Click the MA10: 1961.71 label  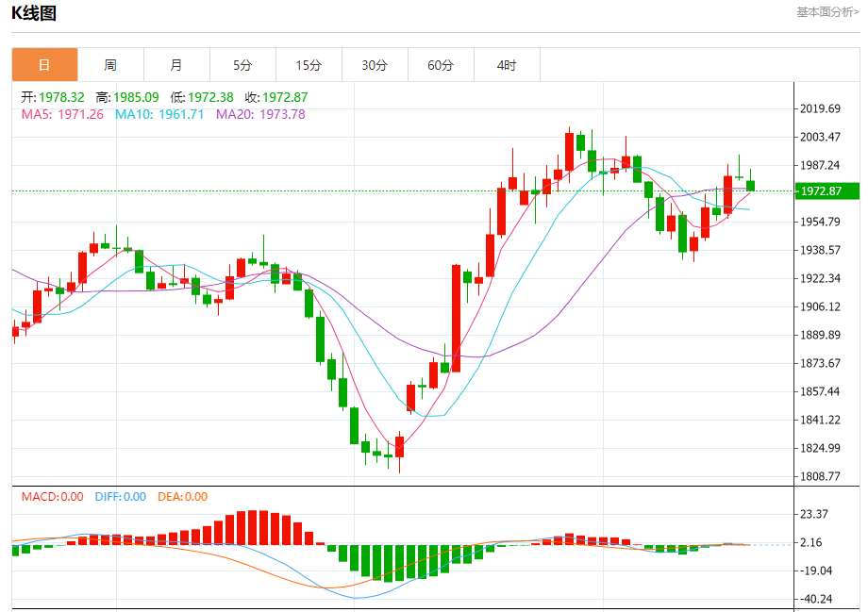[159, 114]
